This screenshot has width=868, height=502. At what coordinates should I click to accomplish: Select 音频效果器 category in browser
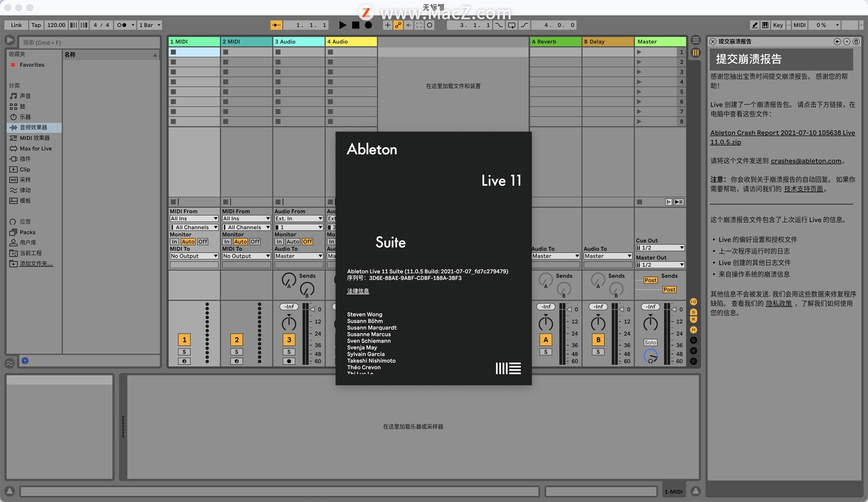(34, 127)
